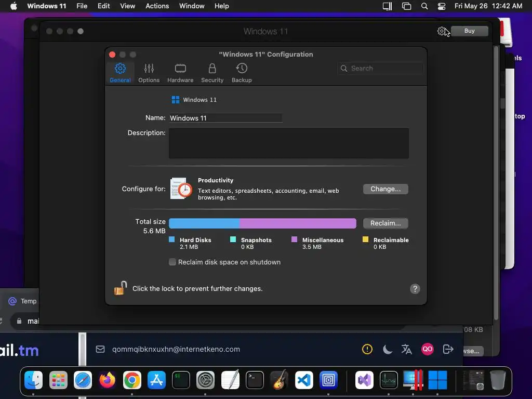Close the Configuration dialog red button
The height and width of the screenshot is (399, 532).
point(112,55)
